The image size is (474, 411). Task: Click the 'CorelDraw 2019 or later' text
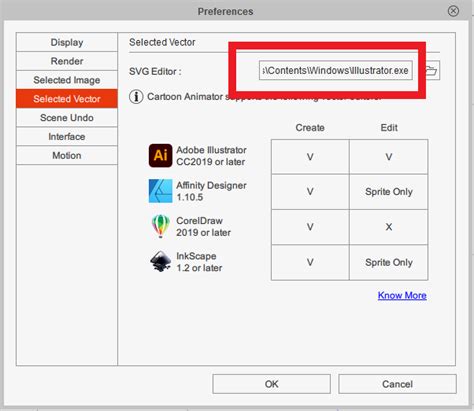pyautogui.click(x=203, y=227)
